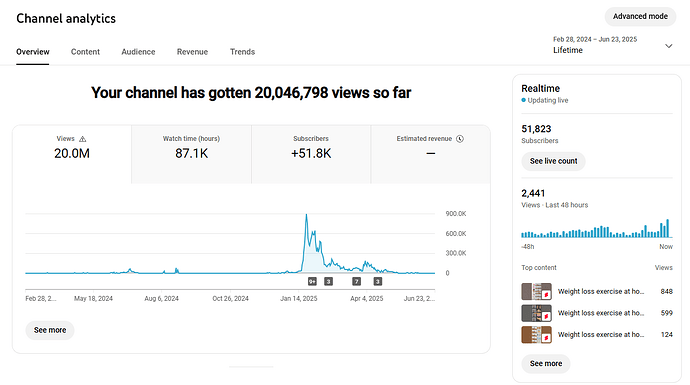Click the 7 videos chart marker
The width and height of the screenshot is (690, 385).
(356, 281)
